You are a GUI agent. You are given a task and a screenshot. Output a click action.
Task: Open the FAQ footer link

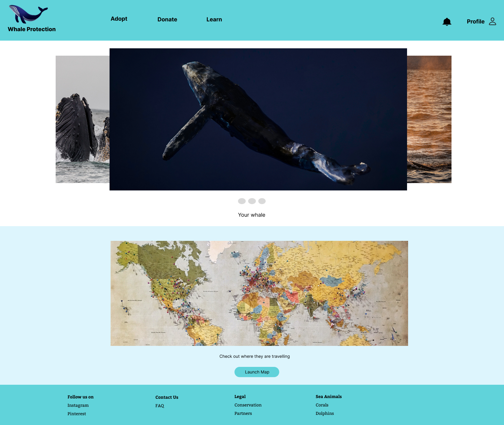160,406
